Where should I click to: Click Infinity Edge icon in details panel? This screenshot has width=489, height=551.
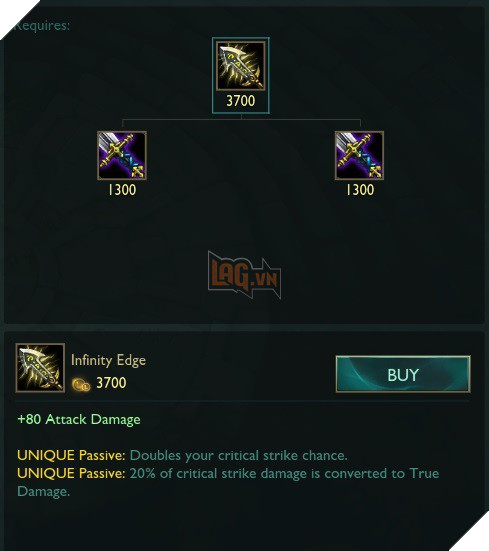(40, 368)
